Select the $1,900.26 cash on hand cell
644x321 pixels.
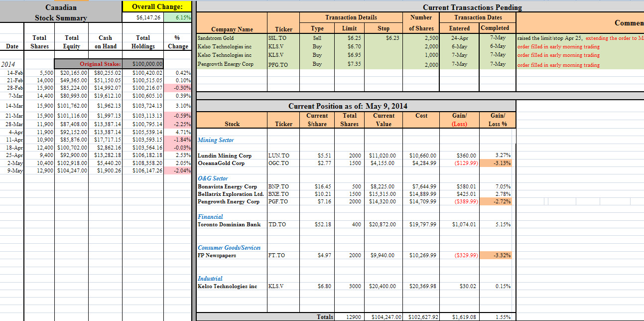105,170
